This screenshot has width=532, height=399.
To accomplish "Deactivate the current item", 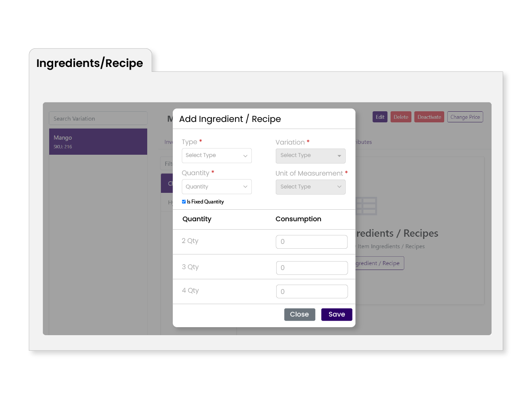I will click(429, 117).
